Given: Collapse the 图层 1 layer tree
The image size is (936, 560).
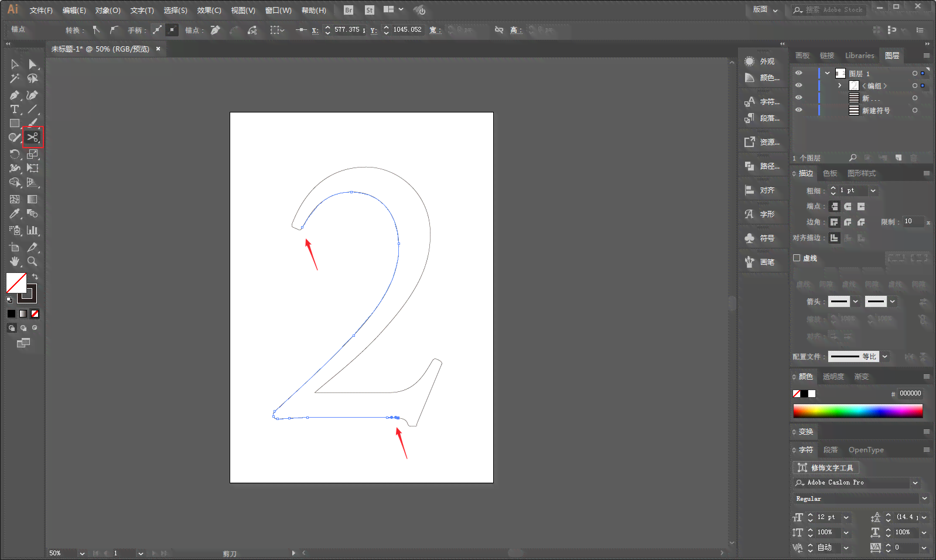Looking at the screenshot, I should coord(827,73).
